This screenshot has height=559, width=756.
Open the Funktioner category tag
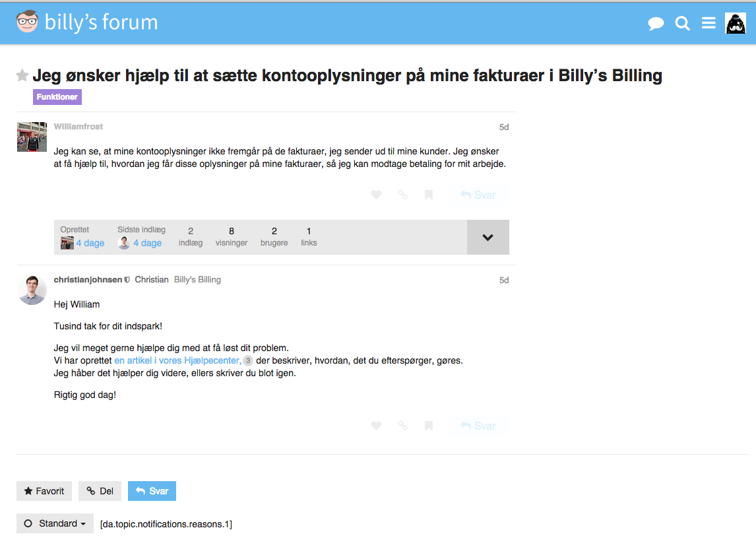(x=57, y=97)
